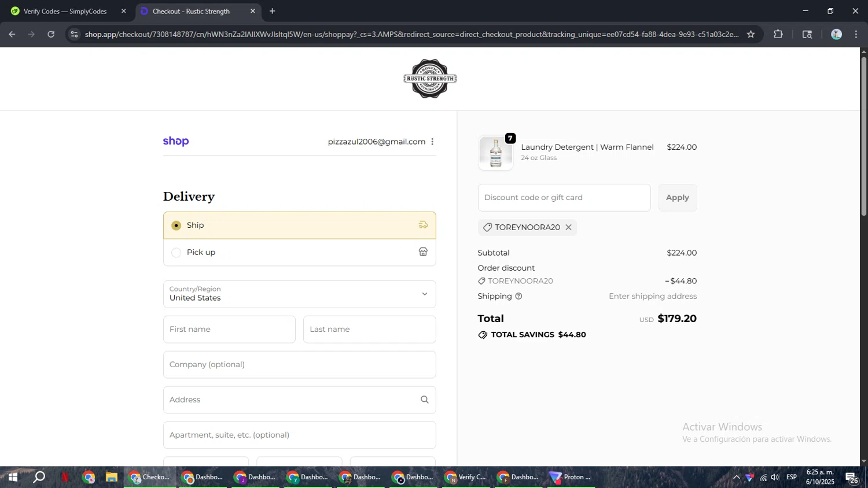Screen dimensions: 868x488
Task: Open the notification center icon
Action: click(x=852, y=478)
